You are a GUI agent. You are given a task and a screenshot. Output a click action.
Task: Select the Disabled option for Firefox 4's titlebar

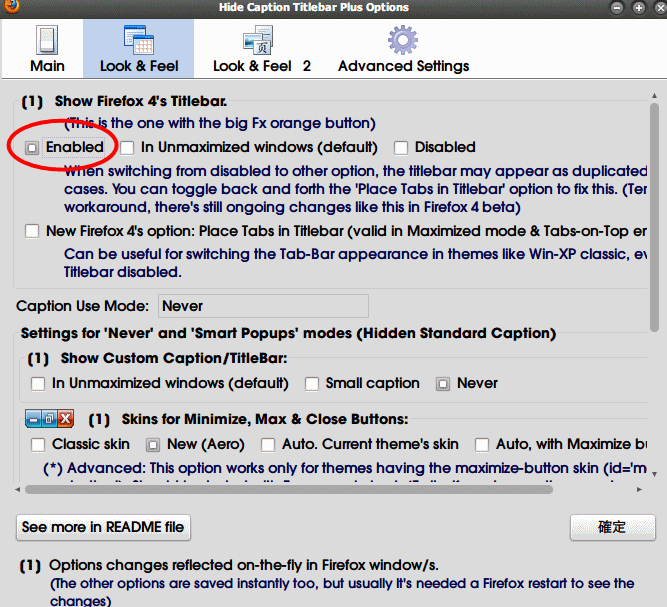pyautogui.click(x=402, y=148)
